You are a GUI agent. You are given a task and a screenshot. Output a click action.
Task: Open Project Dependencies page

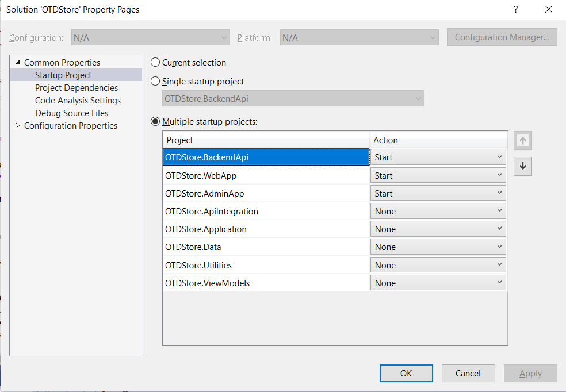[x=76, y=87]
